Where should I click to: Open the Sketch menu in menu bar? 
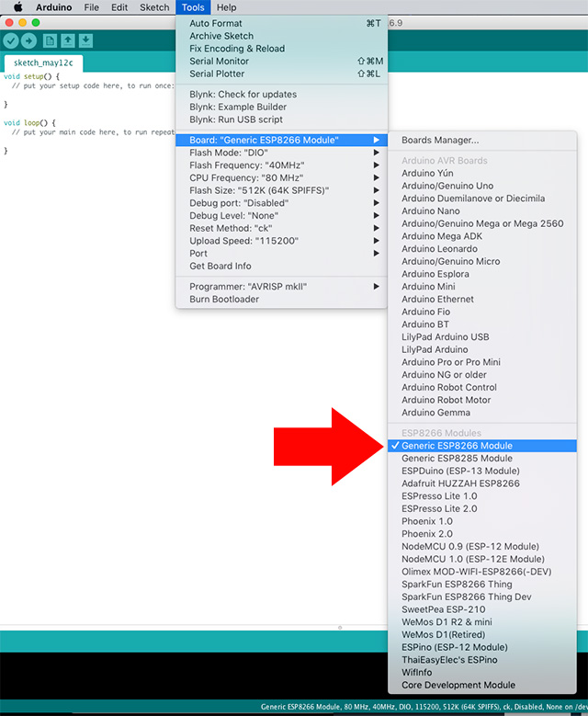coord(154,7)
